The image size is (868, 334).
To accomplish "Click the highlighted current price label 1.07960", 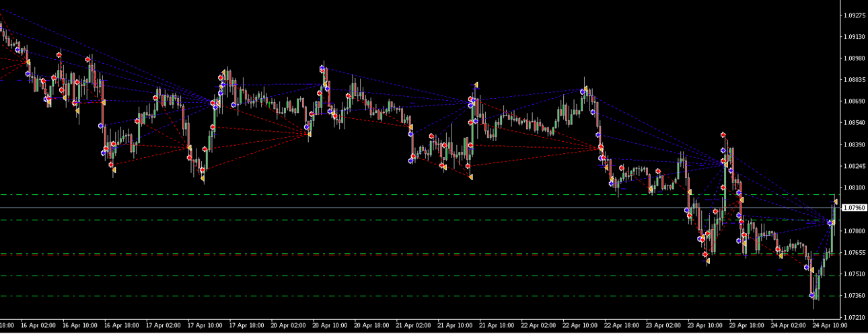I will [x=855, y=208].
